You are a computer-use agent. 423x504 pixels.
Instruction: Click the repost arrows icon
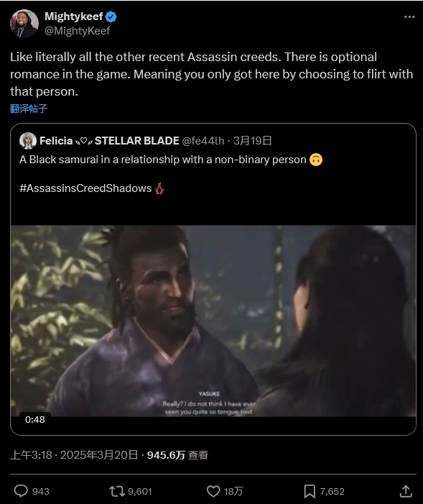click(x=116, y=491)
